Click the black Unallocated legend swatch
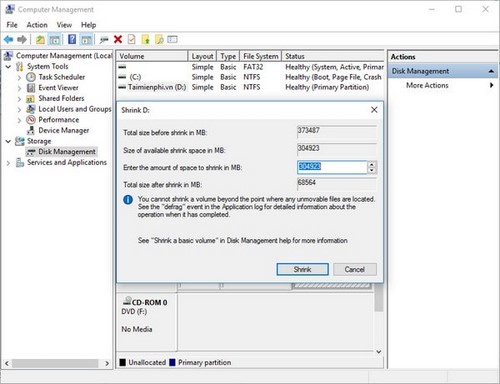This screenshot has height=384, width=500. [x=123, y=362]
